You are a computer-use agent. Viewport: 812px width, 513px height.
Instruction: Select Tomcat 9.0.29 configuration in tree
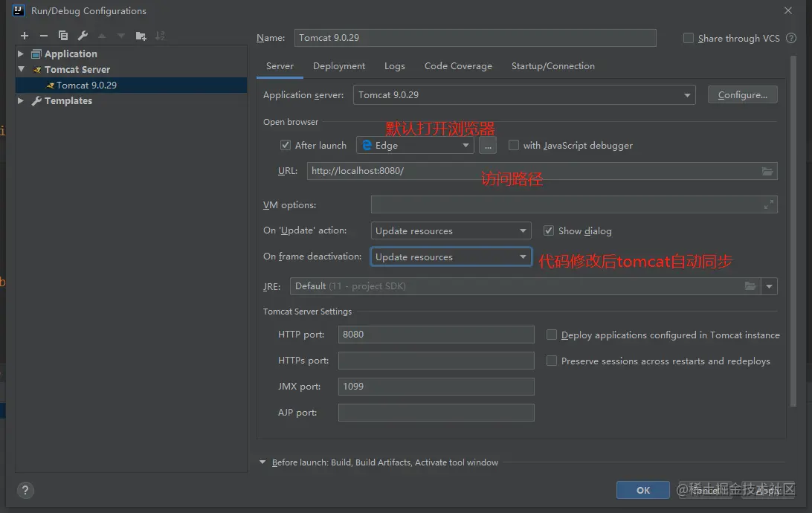(132, 85)
